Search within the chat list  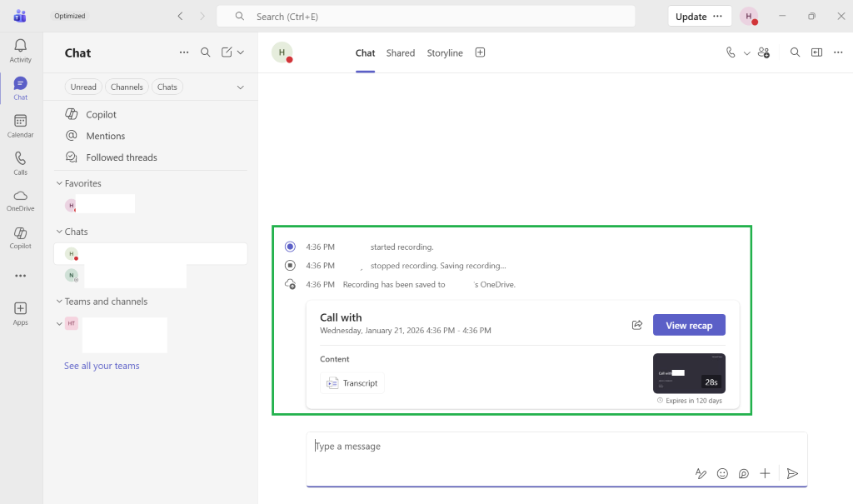205,52
